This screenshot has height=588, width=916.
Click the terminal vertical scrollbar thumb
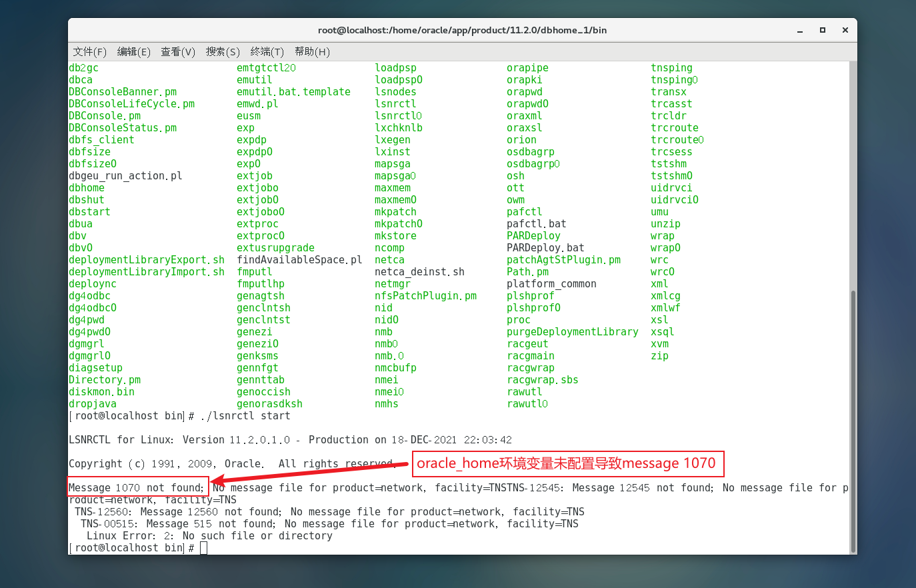click(x=853, y=421)
